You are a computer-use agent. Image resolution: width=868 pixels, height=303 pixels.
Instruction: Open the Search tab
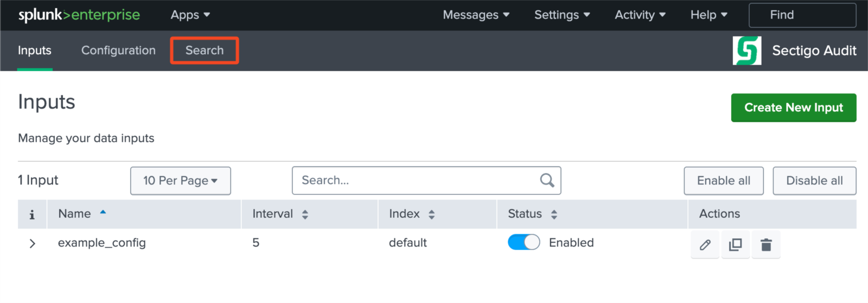click(x=205, y=50)
